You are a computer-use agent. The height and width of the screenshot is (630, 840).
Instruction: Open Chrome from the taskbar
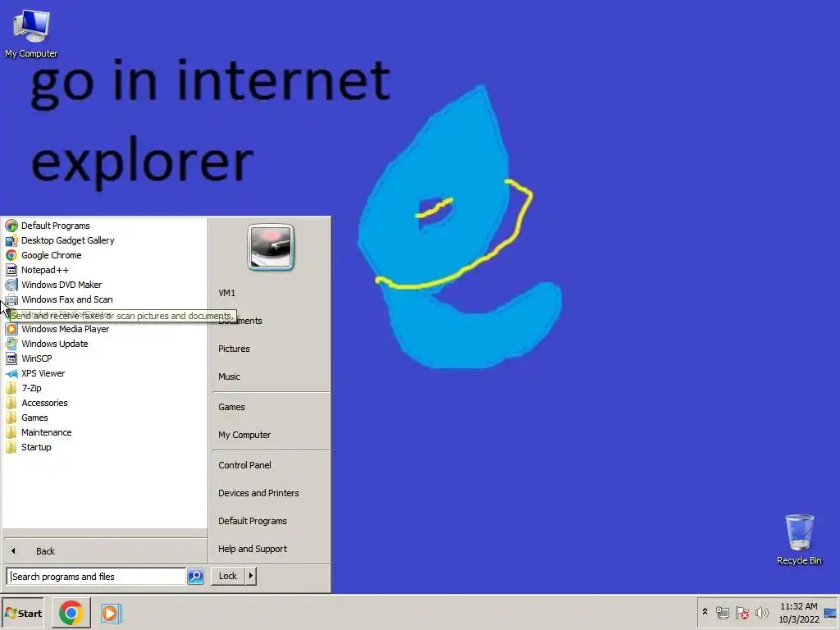coord(71,614)
